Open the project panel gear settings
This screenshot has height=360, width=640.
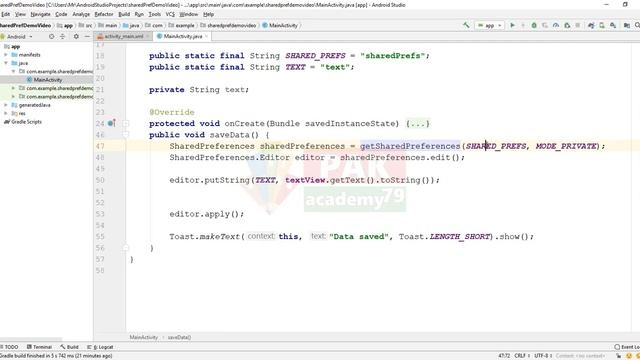pos(76,36)
